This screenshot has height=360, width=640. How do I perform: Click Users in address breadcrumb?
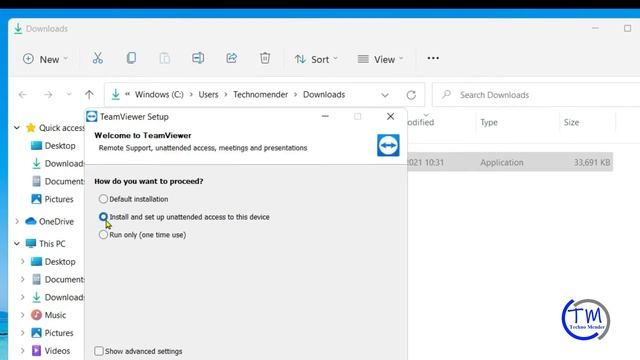(x=208, y=95)
